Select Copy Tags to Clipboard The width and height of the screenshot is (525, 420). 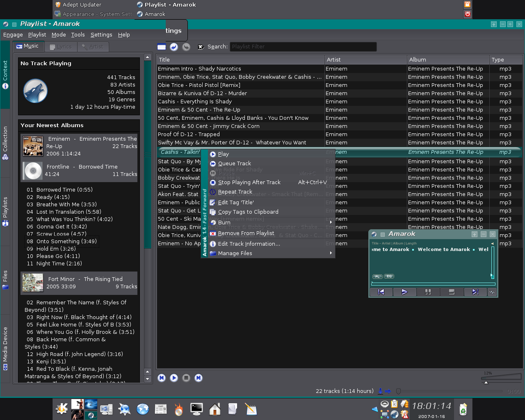[x=272, y=212]
